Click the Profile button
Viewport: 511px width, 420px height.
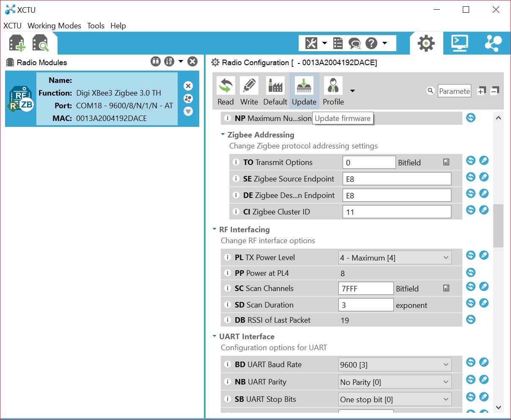tap(333, 91)
